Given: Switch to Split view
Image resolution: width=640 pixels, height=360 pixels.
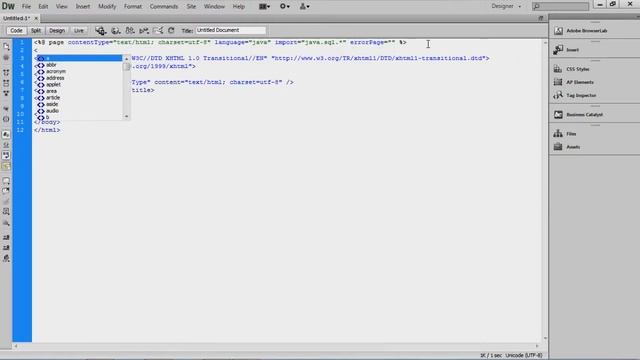Looking at the screenshot, I should tap(36, 31).
